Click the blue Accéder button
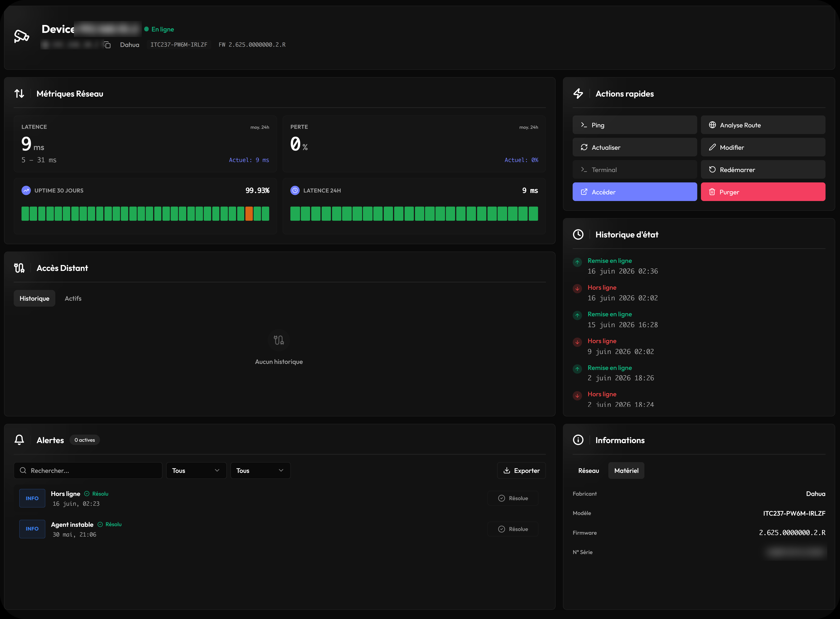Image resolution: width=840 pixels, height=619 pixels. 635,192
